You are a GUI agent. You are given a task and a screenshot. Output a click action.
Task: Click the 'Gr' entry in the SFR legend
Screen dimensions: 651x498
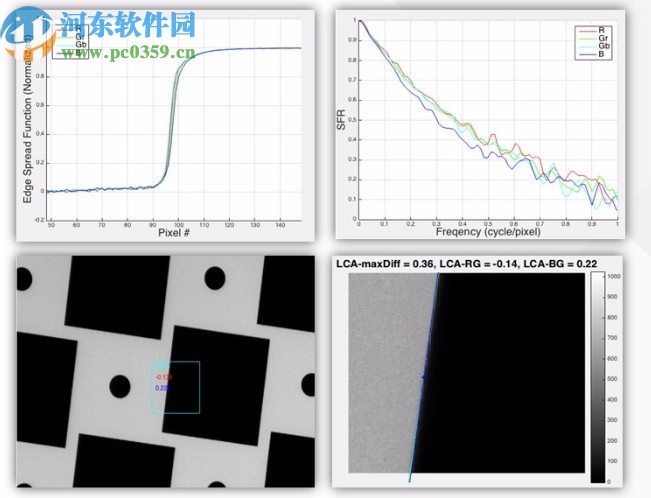pyautogui.click(x=593, y=38)
